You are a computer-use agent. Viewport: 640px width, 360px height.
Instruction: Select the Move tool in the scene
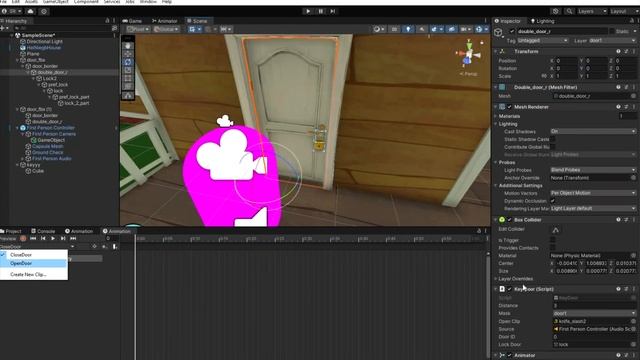click(128, 54)
